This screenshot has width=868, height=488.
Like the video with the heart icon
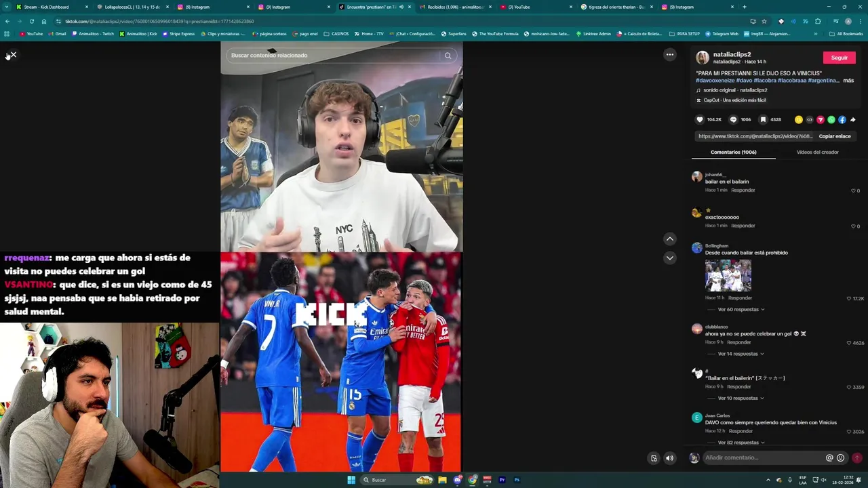pyautogui.click(x=700, y=119)
